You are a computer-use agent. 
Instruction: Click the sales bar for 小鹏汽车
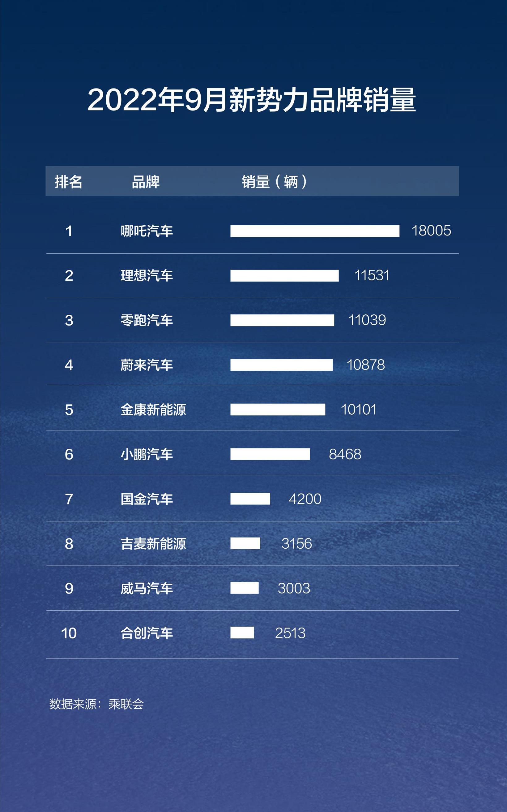270,454
